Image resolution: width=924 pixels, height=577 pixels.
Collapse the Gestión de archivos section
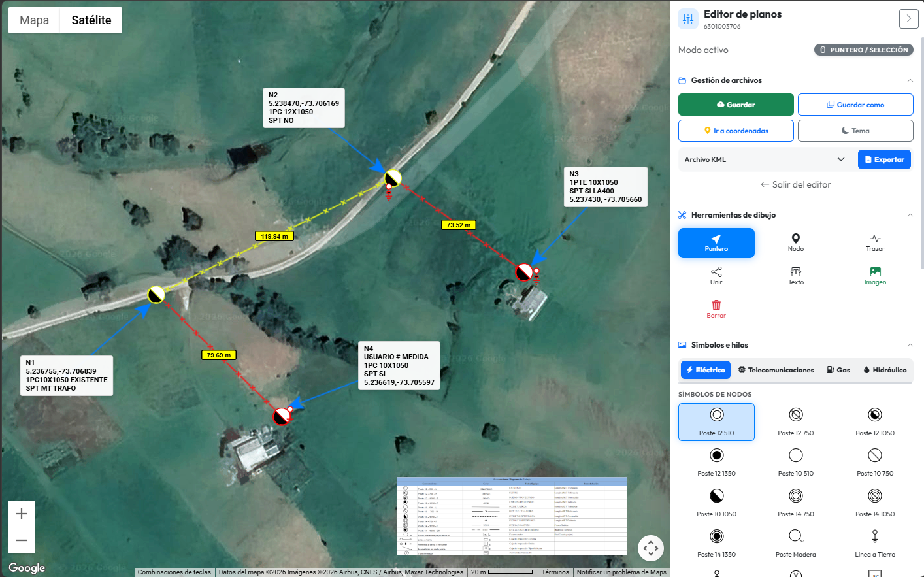pyautogui.click(x=910, y=80)
